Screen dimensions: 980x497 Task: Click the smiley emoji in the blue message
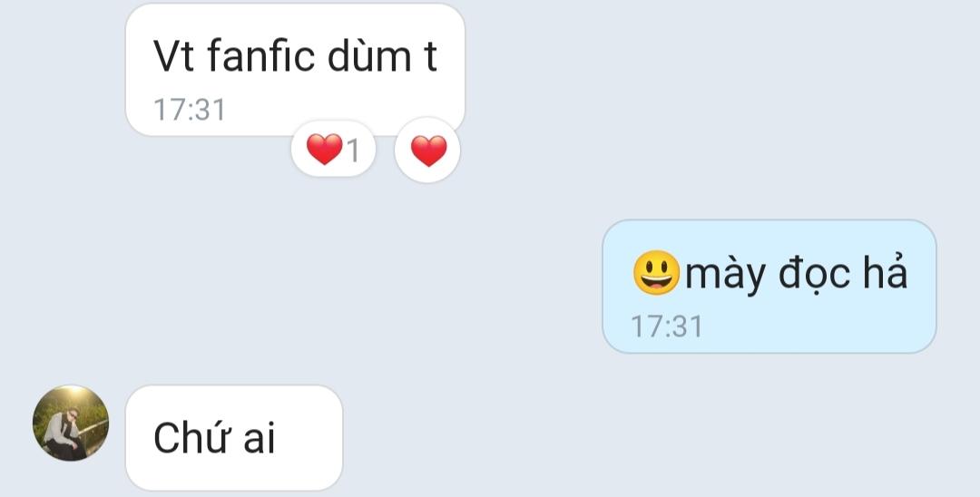coord(656,273)
